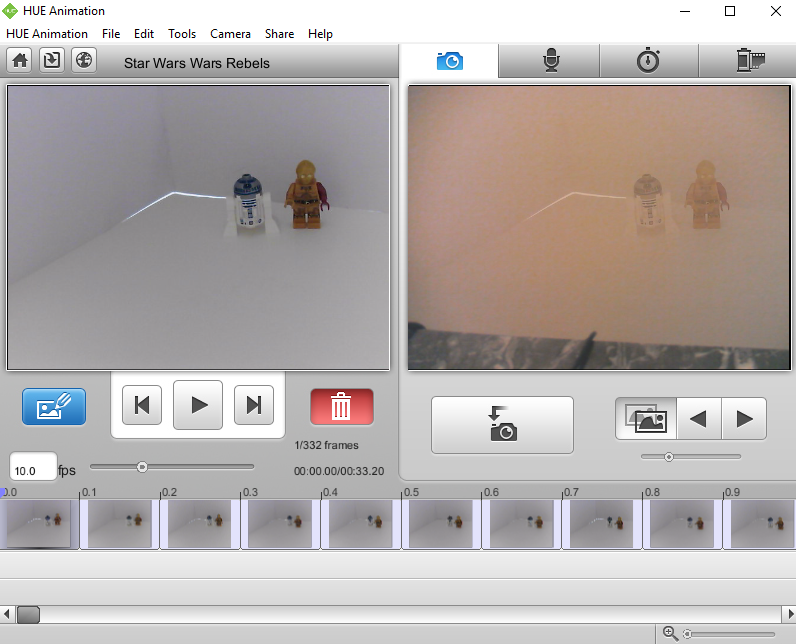The height and width of the screenshot is (644, 796).
Task: Open the Tools menu
Action: pos(182,34)
